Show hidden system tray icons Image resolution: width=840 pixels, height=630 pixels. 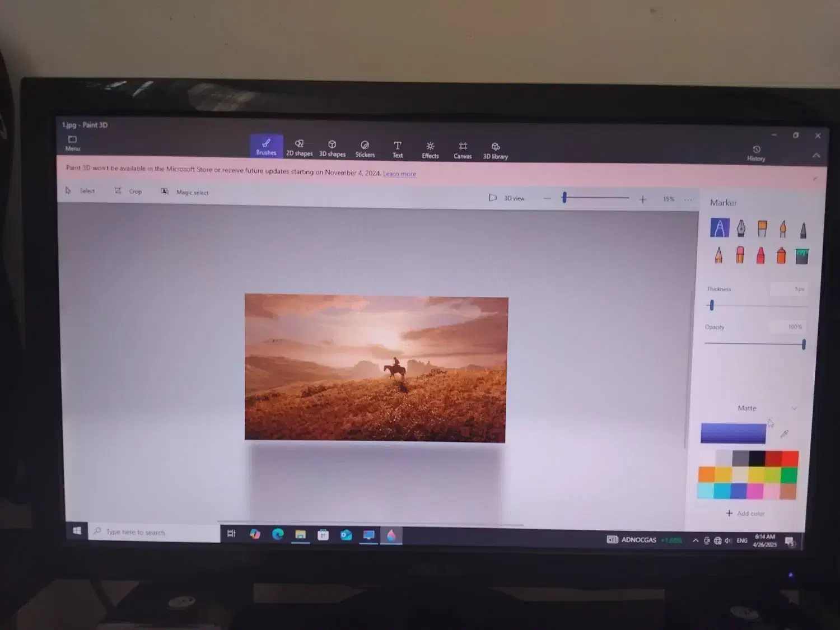coord(696,540)
